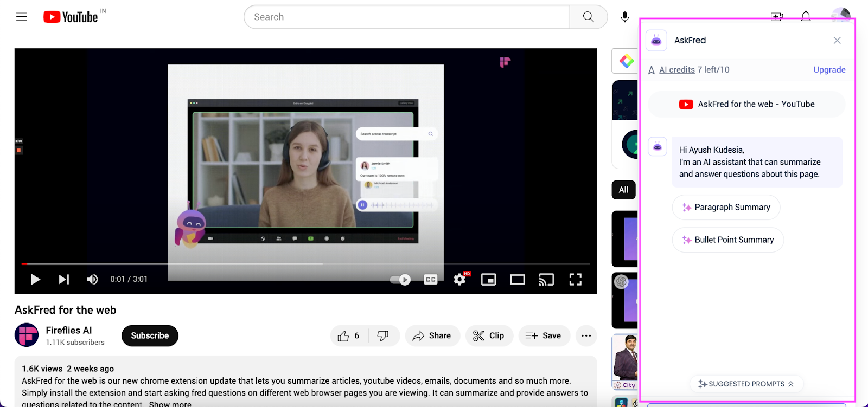This screenshot has height=407, width=868.
Task: Open the YouTube hamburger guide menu
Action: coord(22,17)
